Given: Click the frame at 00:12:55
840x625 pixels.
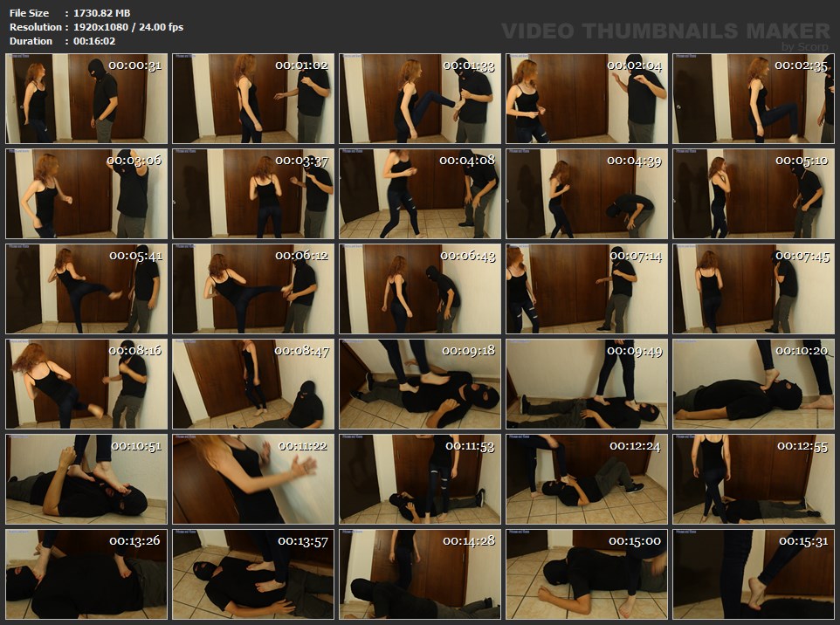Looking at the screenshot, I should coord(754,479).
